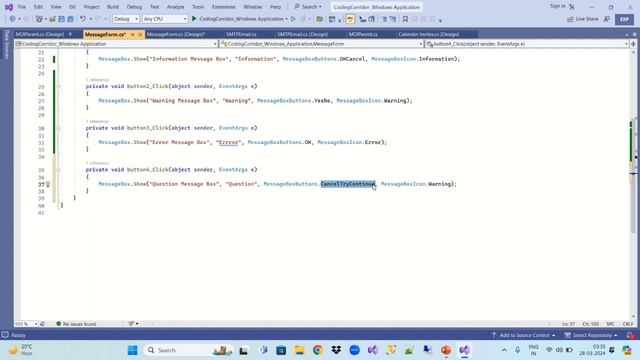Open the File menu

[22, 7]
